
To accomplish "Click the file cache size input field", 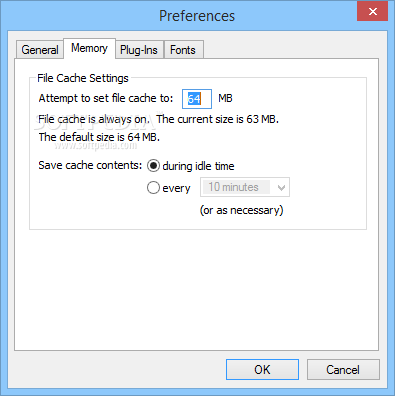I will pyautogui.click(x=197, y=99).
